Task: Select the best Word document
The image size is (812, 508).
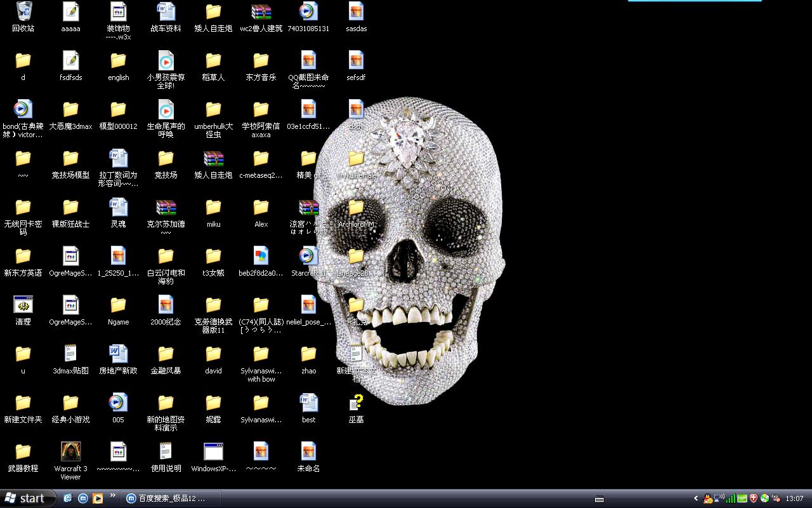Action: [x=308, y=403]
